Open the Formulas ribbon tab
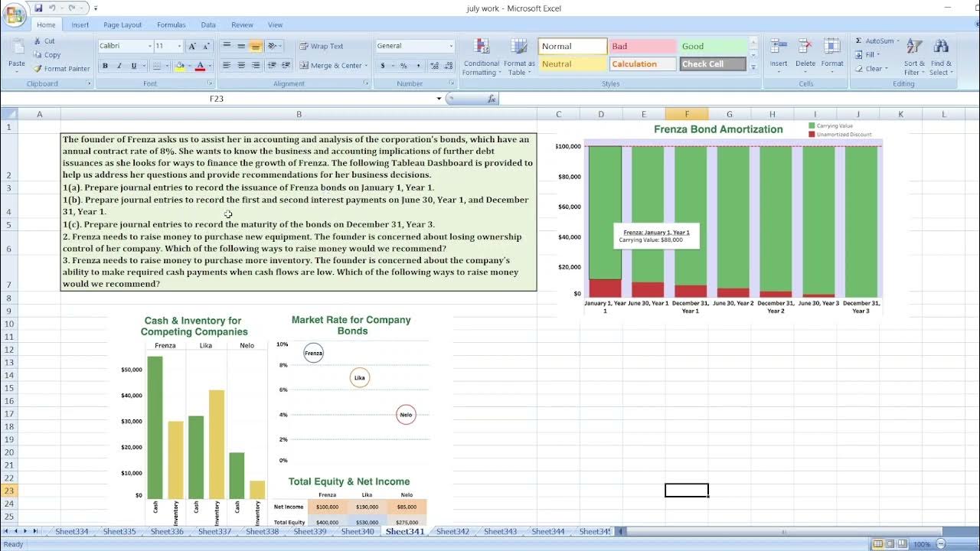This screenshot has width=980, height=551. click(171, 24)
